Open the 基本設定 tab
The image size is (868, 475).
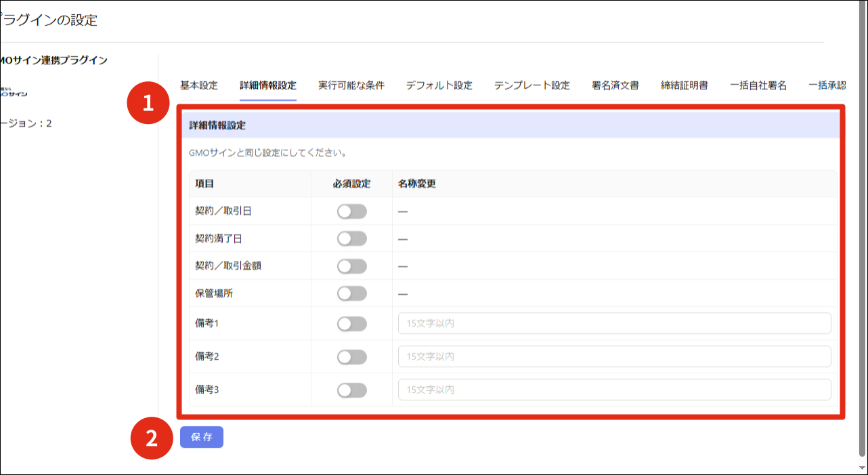(x=199, y=85)
